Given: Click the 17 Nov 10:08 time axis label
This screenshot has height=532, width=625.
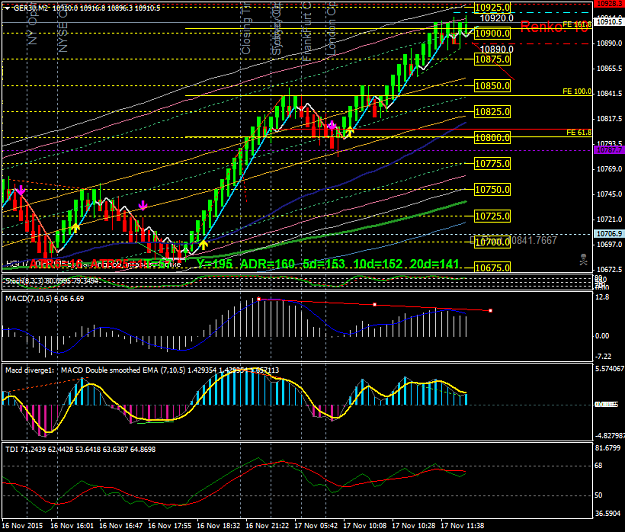Looking at the screenshot, I should pos(365,526).
